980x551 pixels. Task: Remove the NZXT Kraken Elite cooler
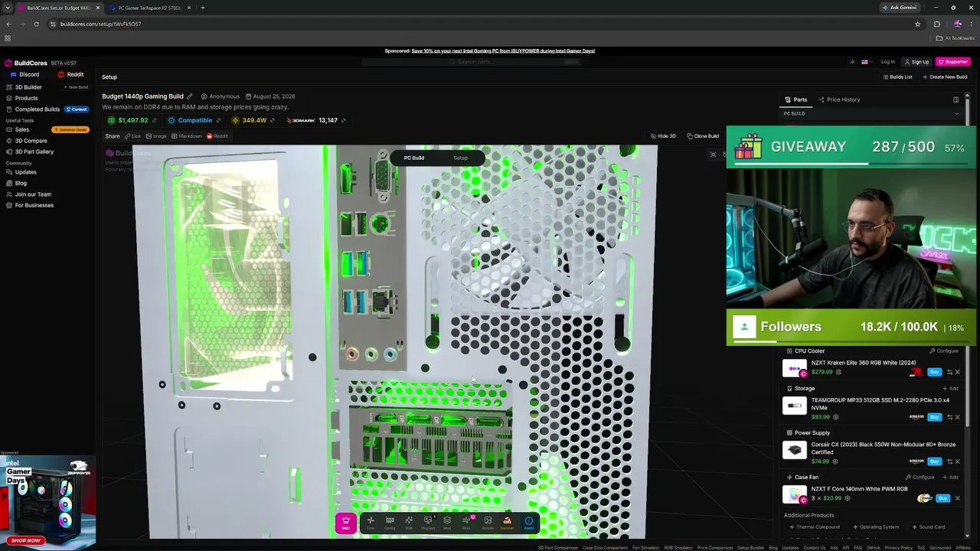957,372
